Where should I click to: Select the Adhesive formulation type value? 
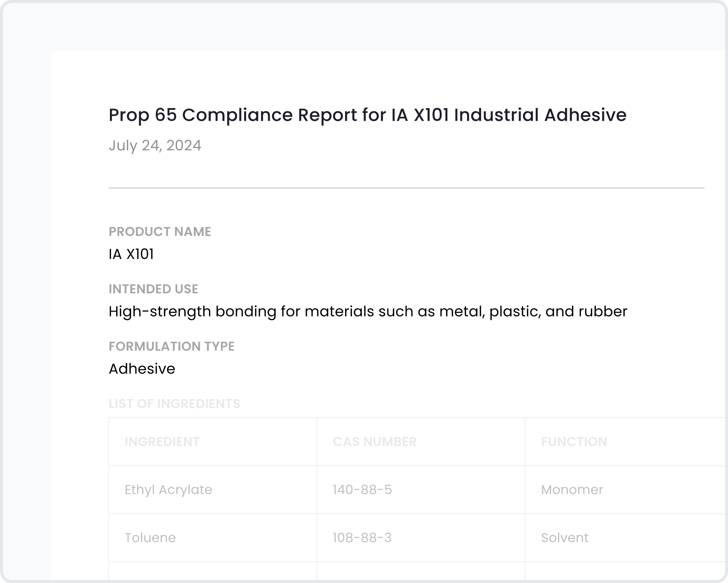click(142, 369)
